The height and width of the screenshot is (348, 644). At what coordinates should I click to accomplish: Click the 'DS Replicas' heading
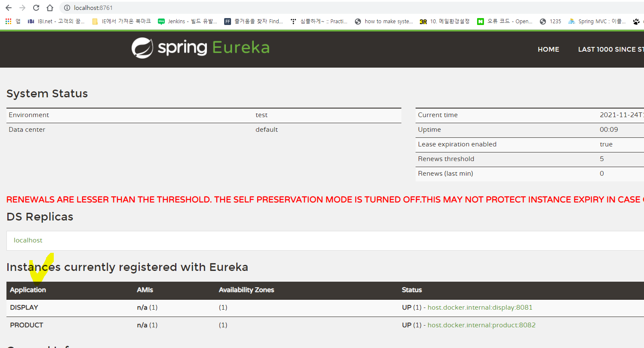40,217
